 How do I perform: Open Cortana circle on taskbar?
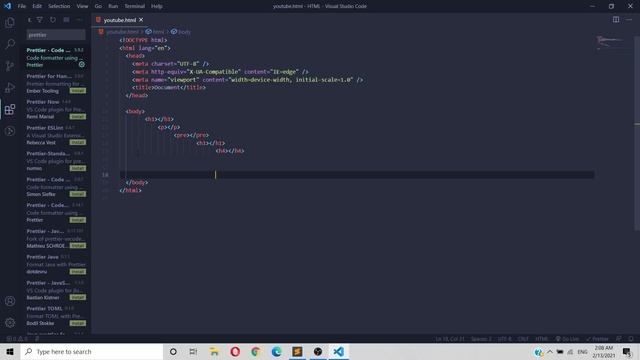tap(173, 351)
